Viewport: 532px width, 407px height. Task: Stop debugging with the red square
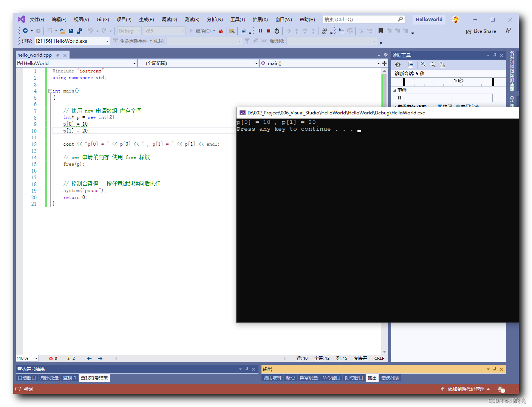pyautogui.click(x=269, y=31)
